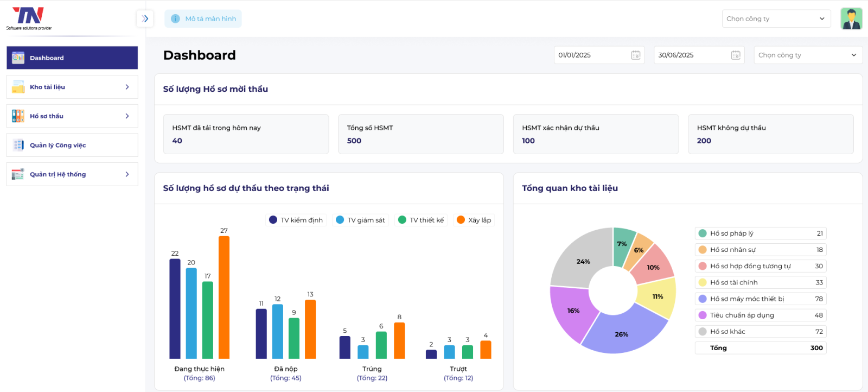Open the calendar icon for 30/06/2025 date
868x392 pixels.
(x=735, y=55)
